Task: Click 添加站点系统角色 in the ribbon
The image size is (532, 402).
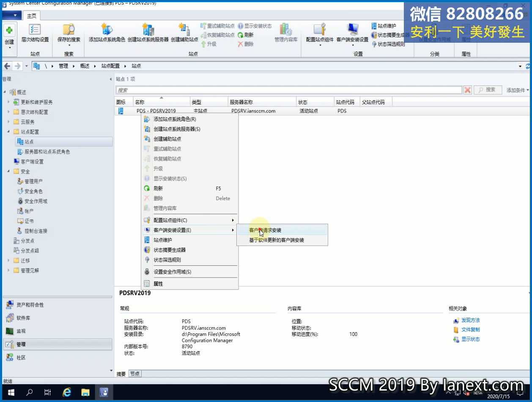Action: [x=107, y=33]
